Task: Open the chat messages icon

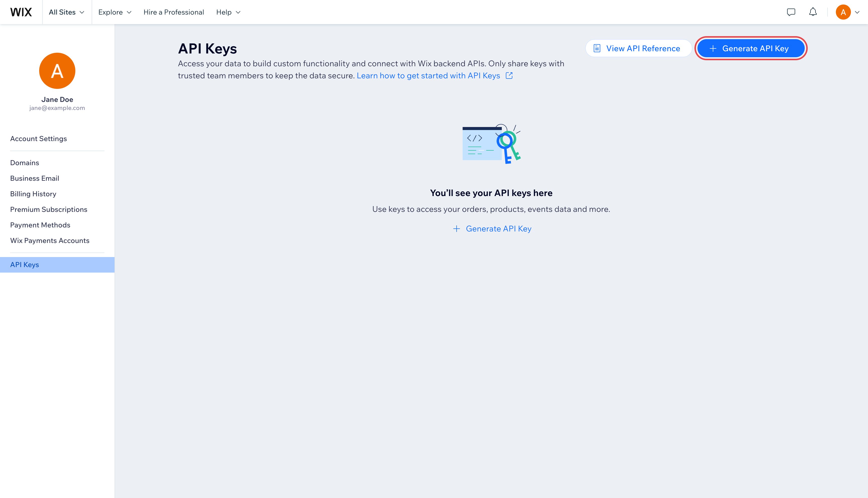Action: (791, 12)
